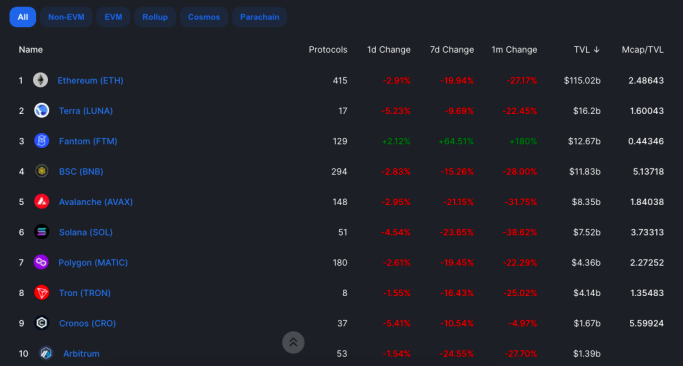Click the Cronos logo icon
The image size is (683, 366).
click(x=42, y=323)
